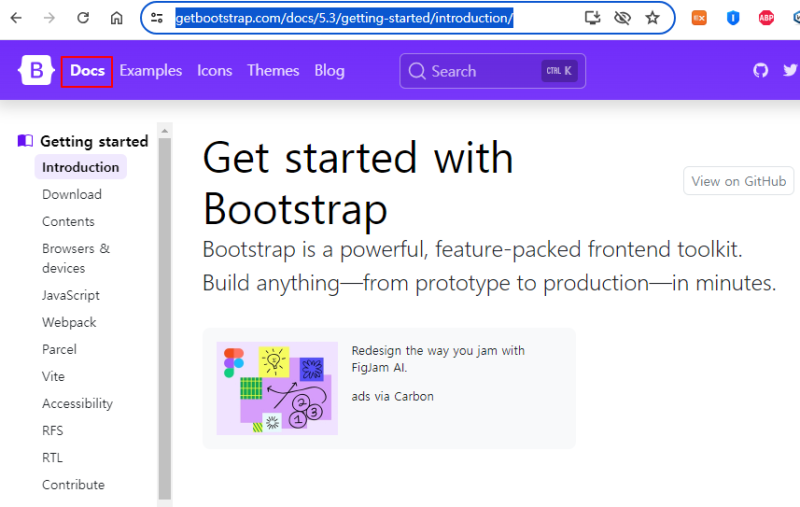Reload the page with refresh icon
800x507 pixels.
pos(83,18)
